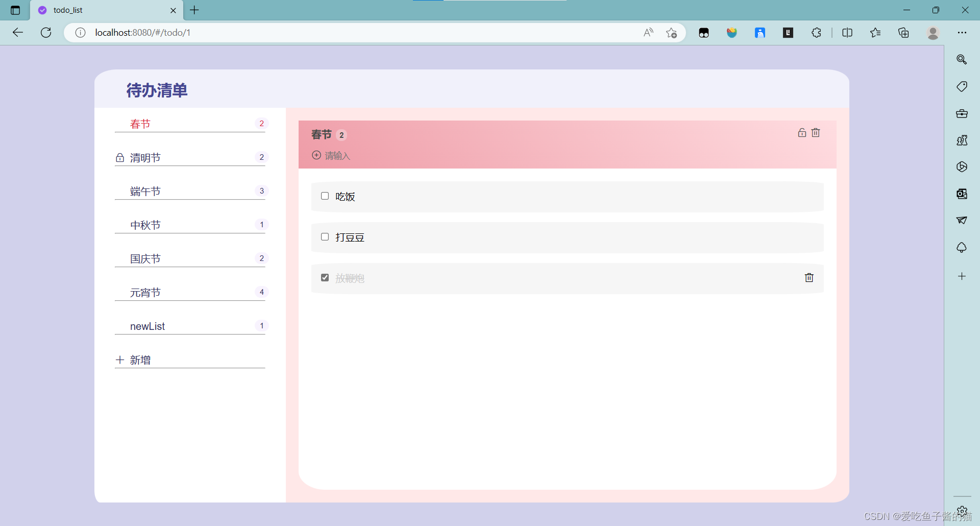Viewport: 980px width, 526px height.
Task: Click the count badge 4 beside 元宵节
Action: pos(262,292)
